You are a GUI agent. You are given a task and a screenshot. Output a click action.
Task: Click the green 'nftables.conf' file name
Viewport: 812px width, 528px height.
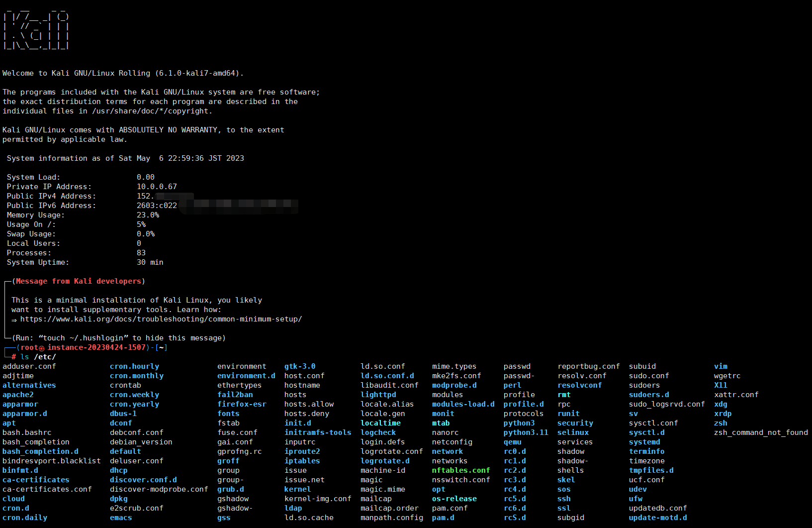tap(461, 470)
